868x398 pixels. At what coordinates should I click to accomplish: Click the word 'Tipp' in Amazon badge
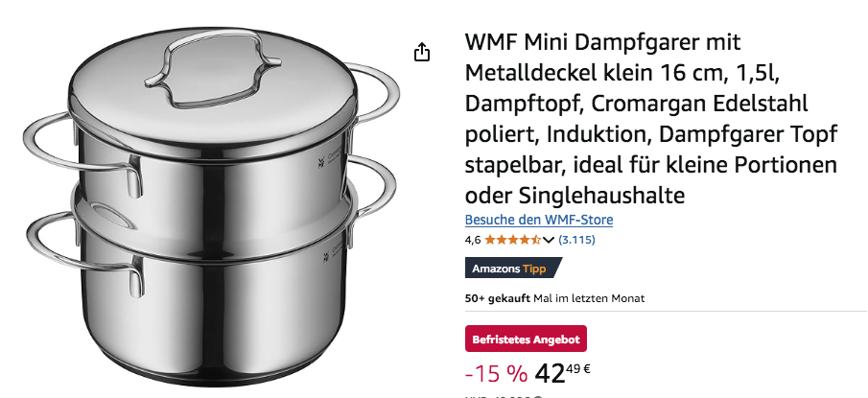tap(534, 269)
